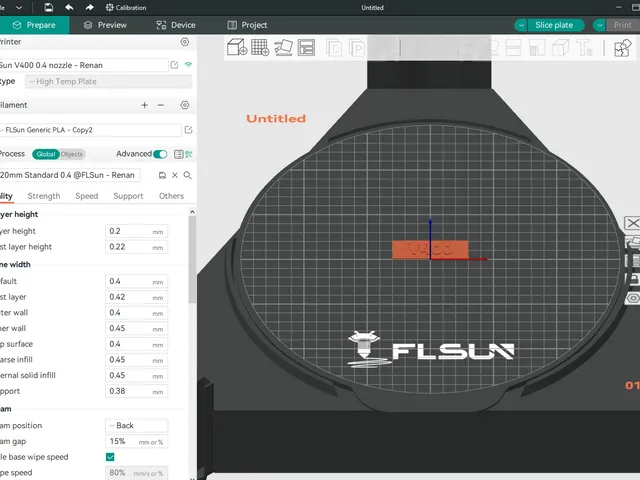The image size is (640, 480).
Task: Open the file menu dropdown arrow
Action: pyautogui.click(x=19, y=7)
